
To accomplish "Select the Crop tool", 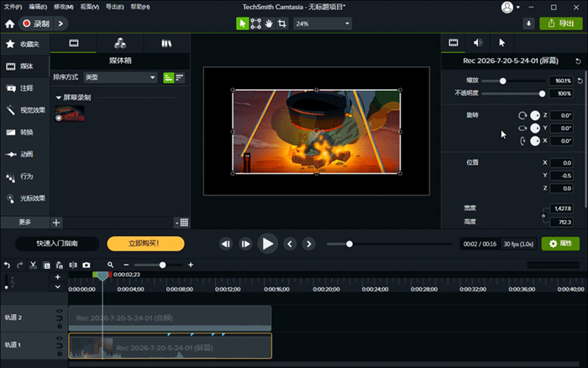I will coord(282,24).
